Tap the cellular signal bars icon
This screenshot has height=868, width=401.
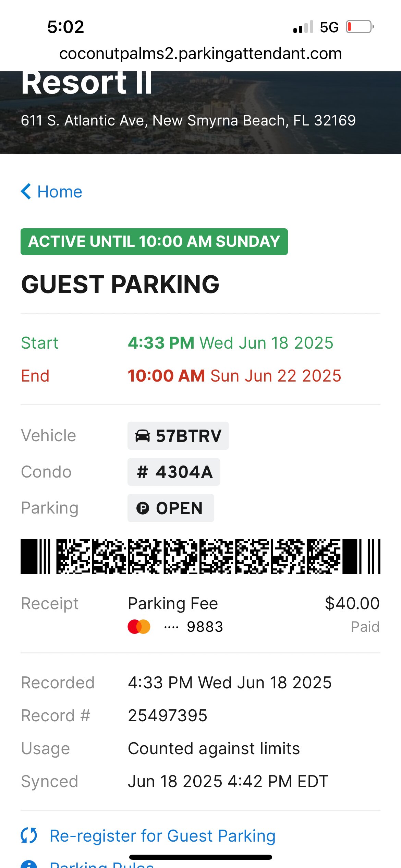pyautogui.click(x=303, y=27)
